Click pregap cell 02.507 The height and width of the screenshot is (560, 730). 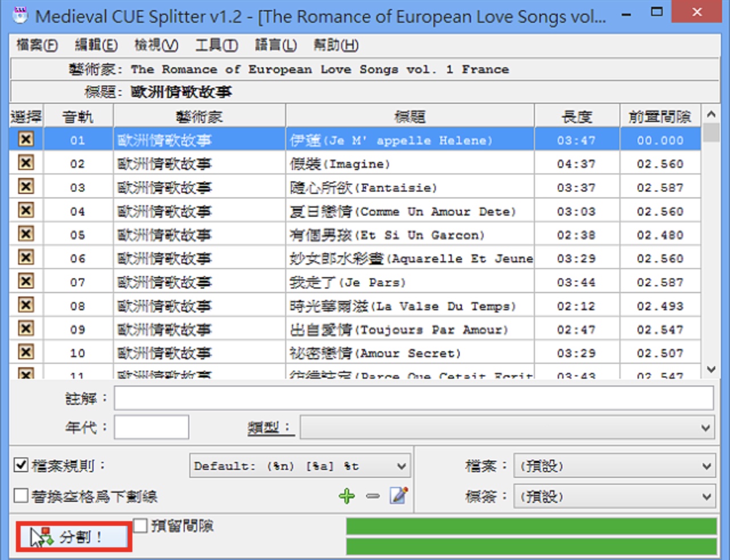[660, 354]
